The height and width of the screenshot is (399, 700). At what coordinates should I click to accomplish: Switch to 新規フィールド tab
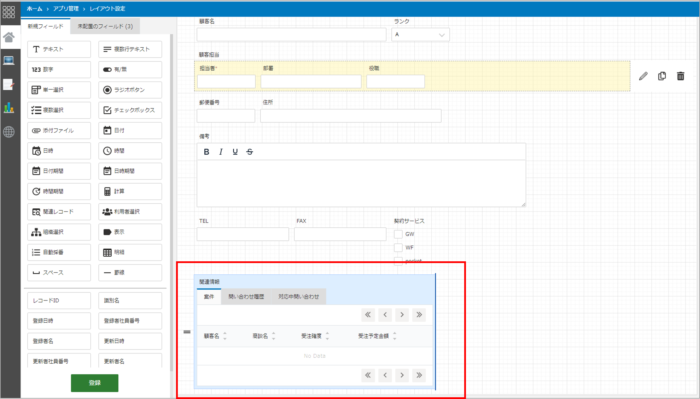[x=46, y=26]
